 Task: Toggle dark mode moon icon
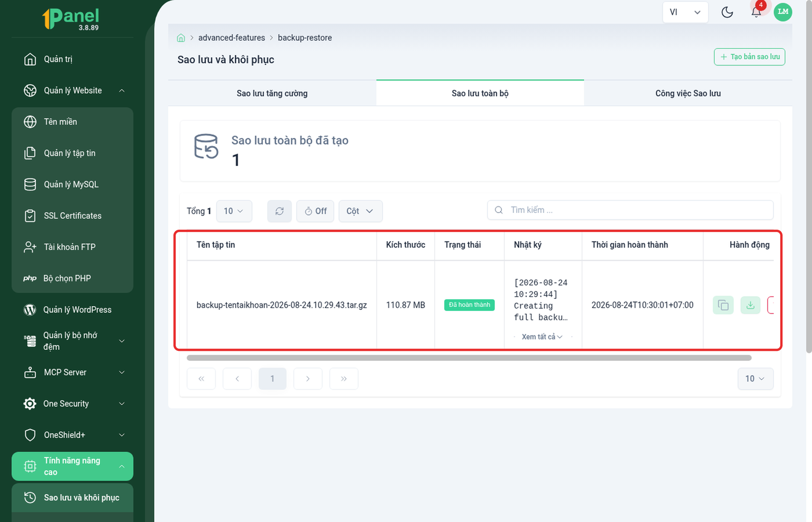727,12
